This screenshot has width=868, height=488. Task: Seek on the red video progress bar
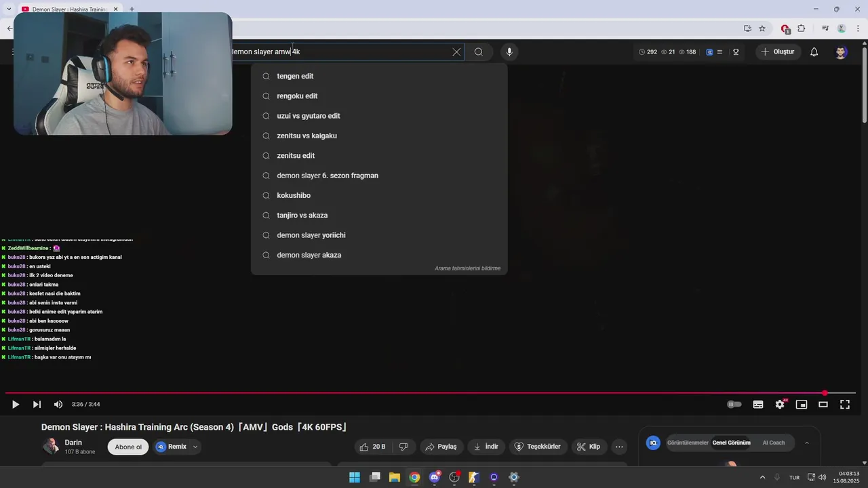(431, 393)
